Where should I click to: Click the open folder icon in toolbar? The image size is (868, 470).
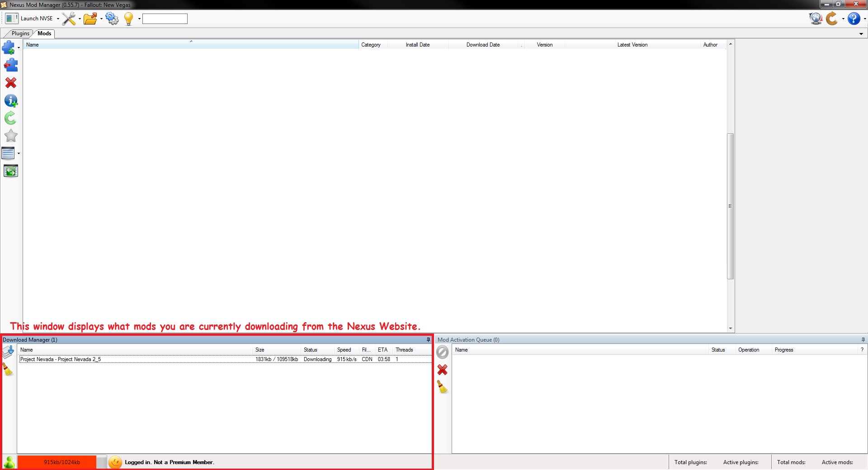tap(90, 19)
